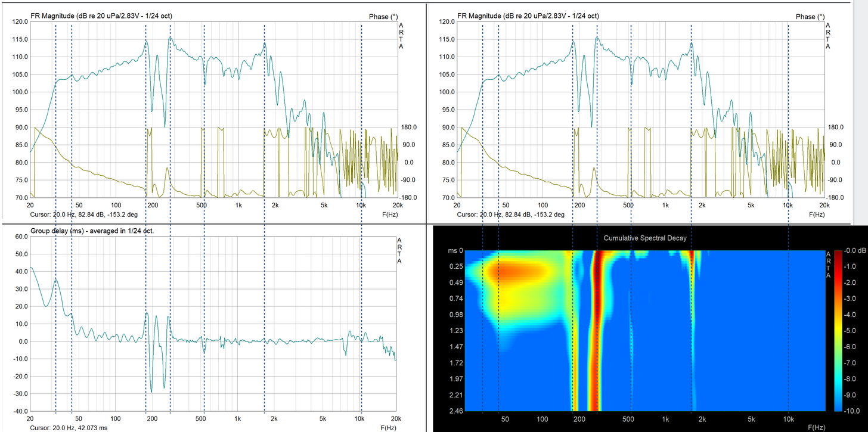Image resolution: width=868 pixels, height=432 pixels.
Task: Click the cursor readout under top-right chart
Action: [511, 215]
